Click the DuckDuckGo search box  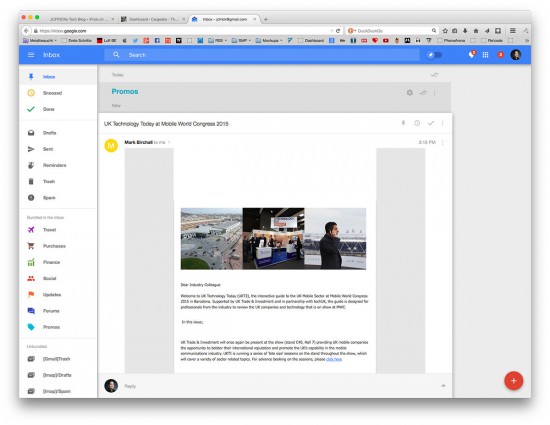[x=391, y=31]
